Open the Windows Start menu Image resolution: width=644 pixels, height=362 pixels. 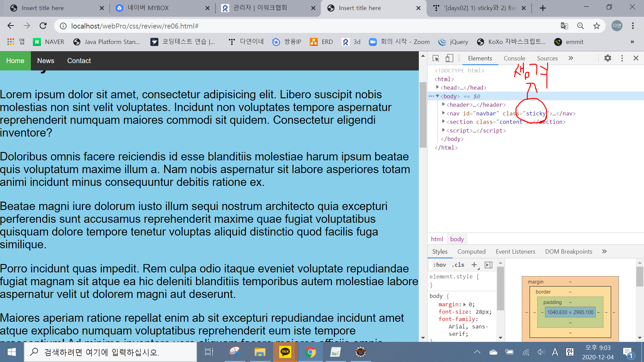pyautogui.click(x=11, y=352)
